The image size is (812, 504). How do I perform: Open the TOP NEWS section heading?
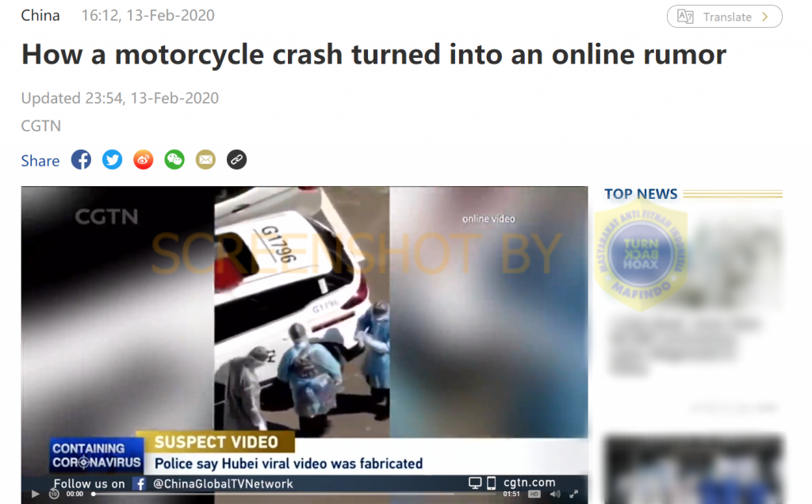pyautogui.click(x=641, y=194)
